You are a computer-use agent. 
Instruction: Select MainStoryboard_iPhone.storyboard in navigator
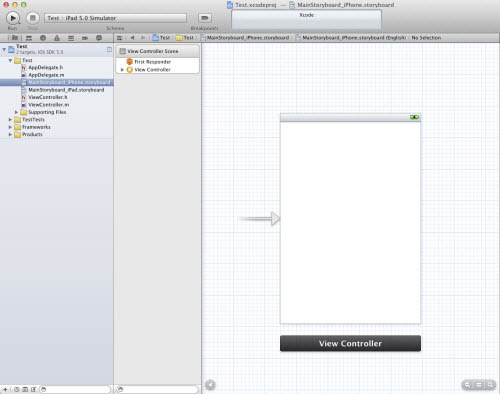[x=57, y=83]
